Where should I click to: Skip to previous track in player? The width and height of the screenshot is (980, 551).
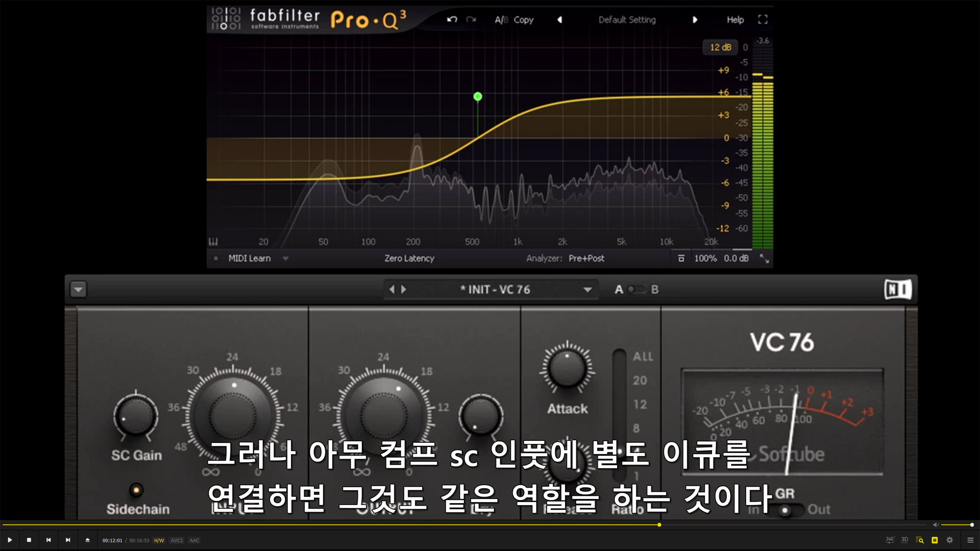48,540
